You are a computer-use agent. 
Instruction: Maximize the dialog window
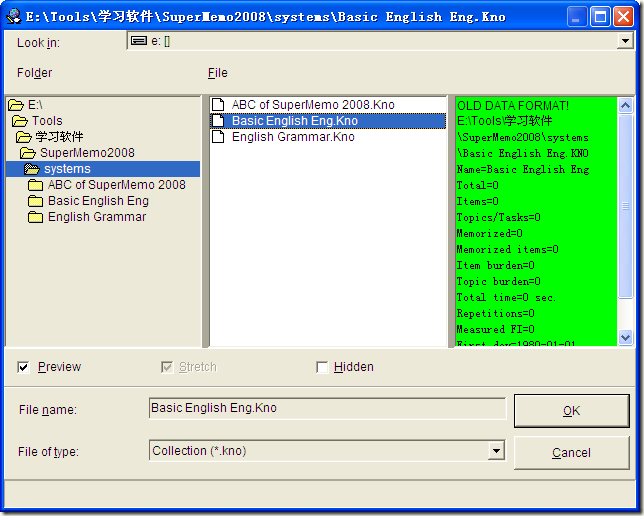(600, 17)
